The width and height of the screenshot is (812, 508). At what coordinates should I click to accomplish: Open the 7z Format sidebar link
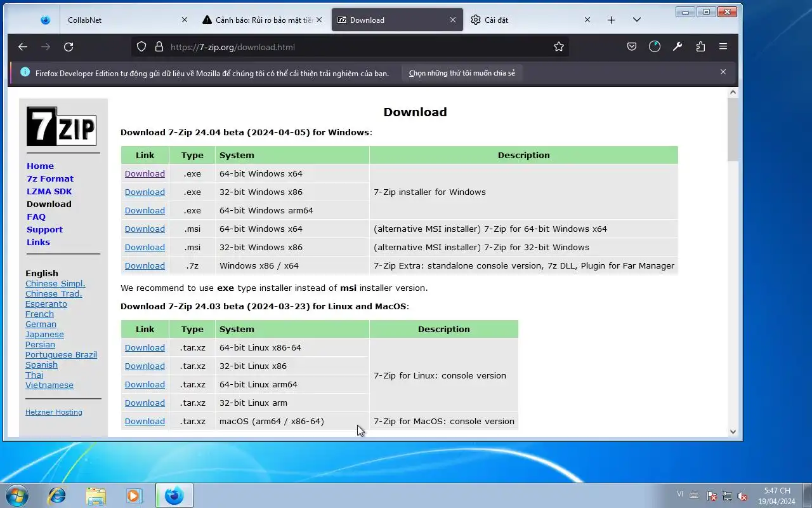pos(50,178)
